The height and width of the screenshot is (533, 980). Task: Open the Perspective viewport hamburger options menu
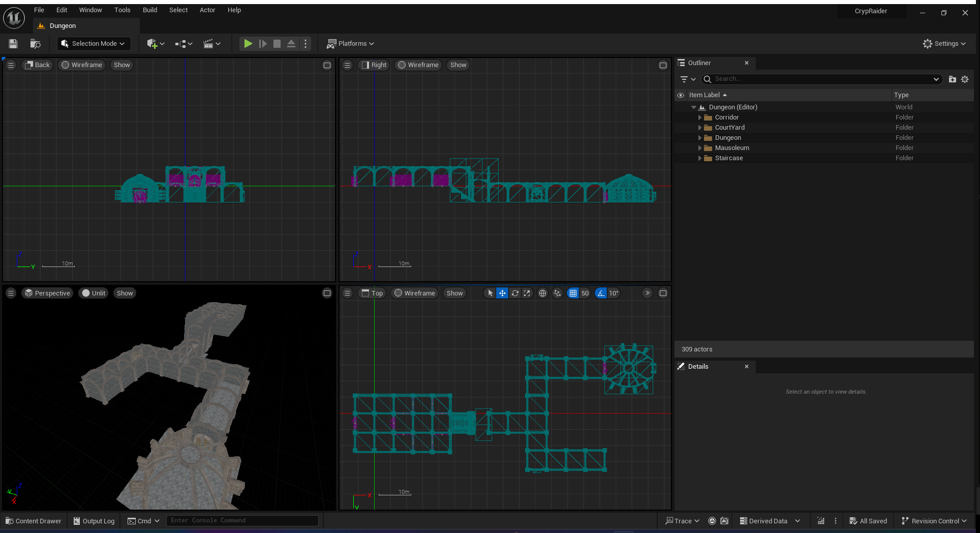click(11, 293)
